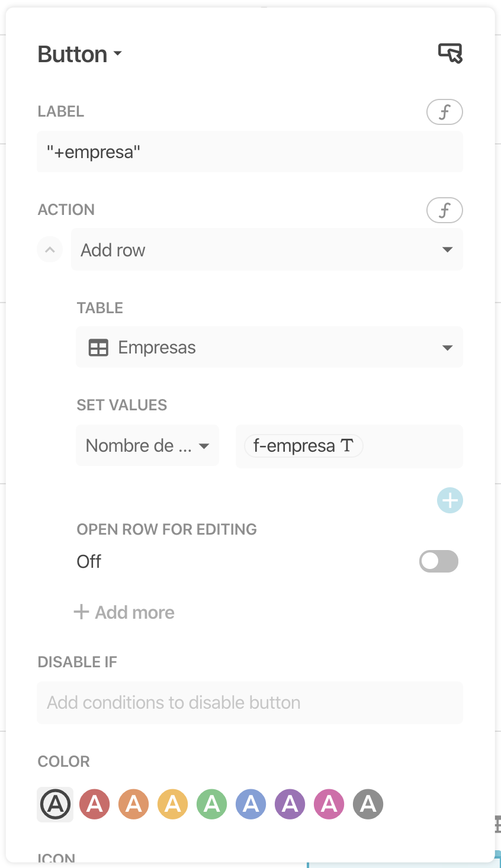Open formula editor for the Action field
501x868 pixels.
click(444, 210)
